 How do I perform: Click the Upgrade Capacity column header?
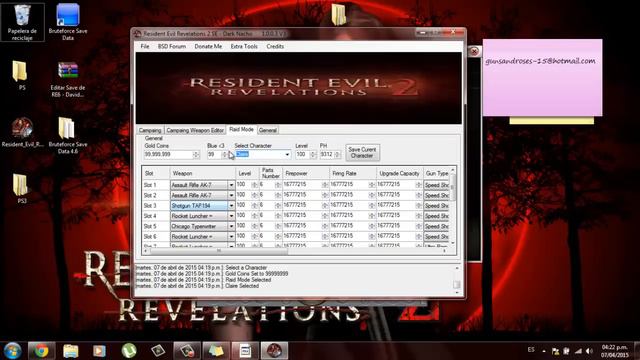(x=399, y=173)
